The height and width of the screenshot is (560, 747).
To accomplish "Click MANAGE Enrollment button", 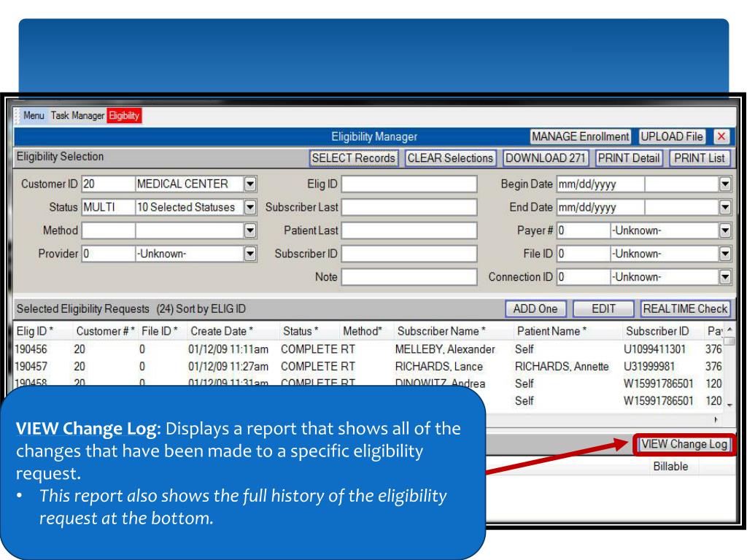I will coord(580,136).
